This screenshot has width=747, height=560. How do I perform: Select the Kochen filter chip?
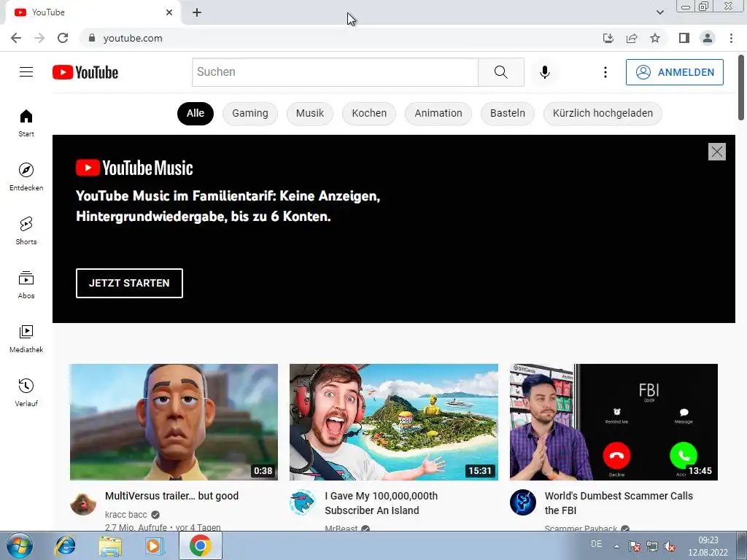[369, 113]
